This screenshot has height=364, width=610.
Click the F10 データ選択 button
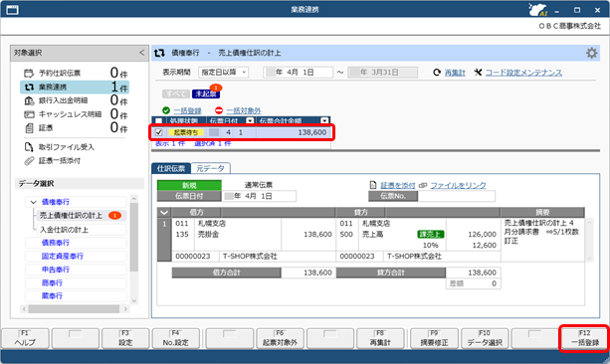pyautogui.click(x=485, y=338)
